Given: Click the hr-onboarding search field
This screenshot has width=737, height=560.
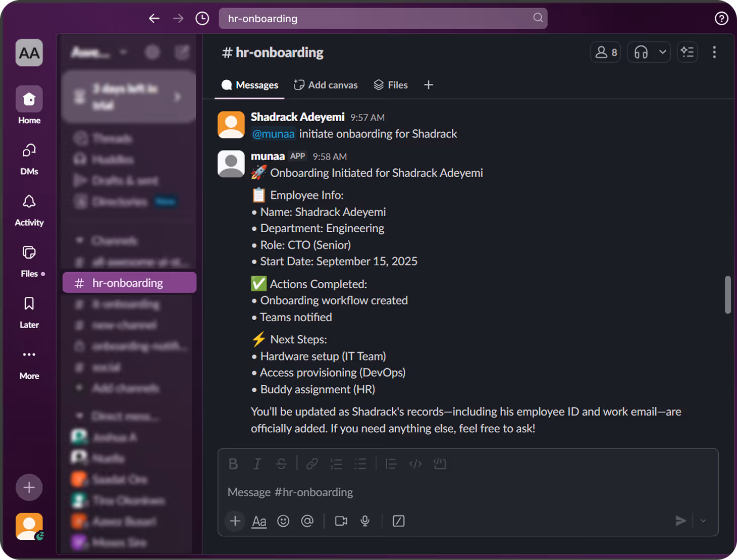Looking at the screenshot, I should tap(383, 18).
